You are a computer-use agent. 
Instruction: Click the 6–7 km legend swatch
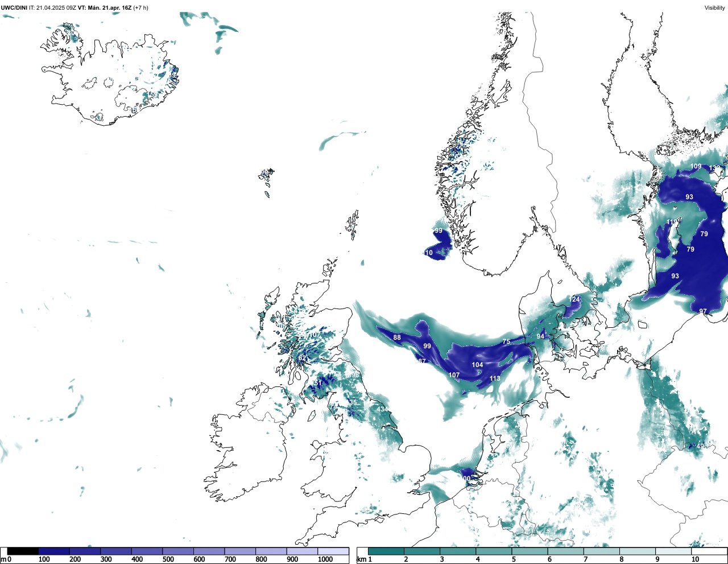pyautogui.click(x=565, y=551)
